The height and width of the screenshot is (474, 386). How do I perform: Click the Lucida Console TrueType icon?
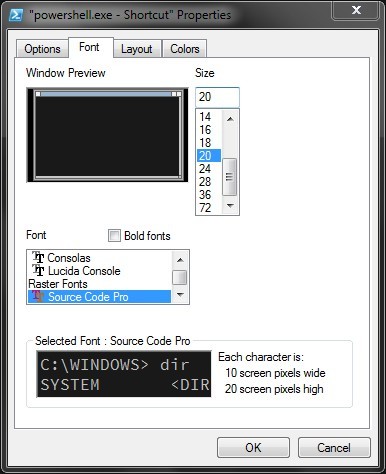click(x=38, y=270)
